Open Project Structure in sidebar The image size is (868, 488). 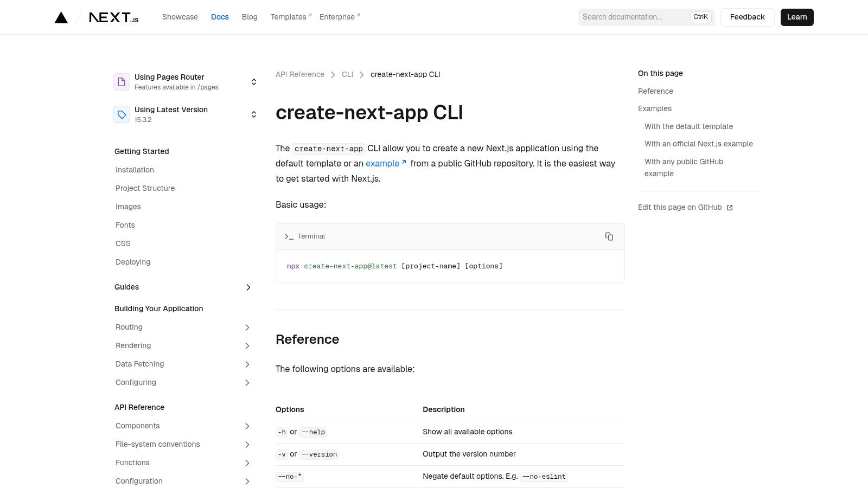click(x=145, y=188)
